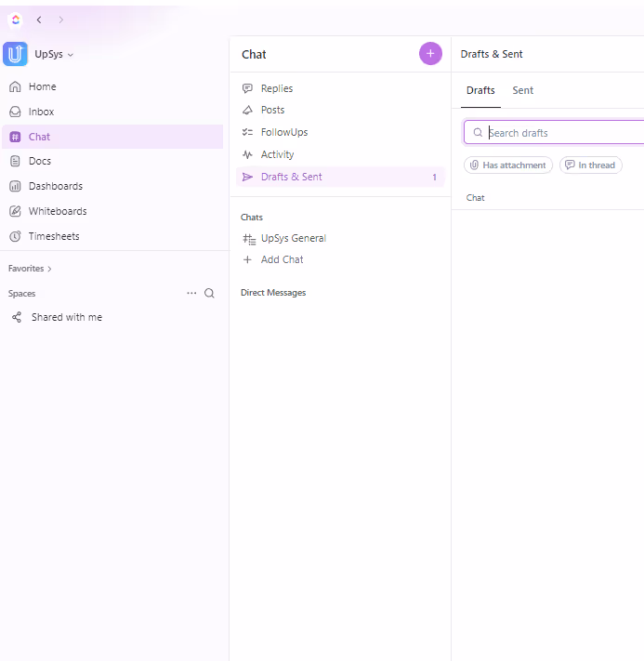644x661 pixels.
Task: Open Shared with me under Spaces
Action: [66, 317]
